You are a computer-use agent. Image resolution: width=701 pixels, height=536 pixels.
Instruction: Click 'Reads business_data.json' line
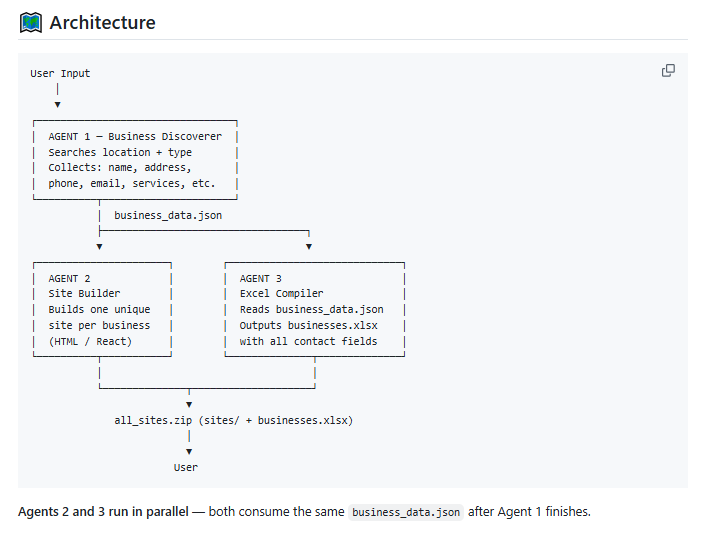[x=312, y=309]
